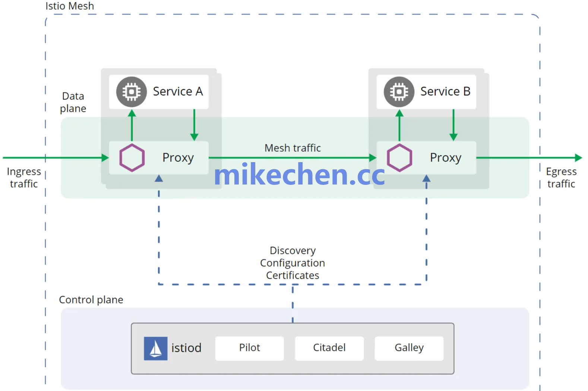Select the Pilot component box
Screen dimensions: 588x391
tap(249, 348)
